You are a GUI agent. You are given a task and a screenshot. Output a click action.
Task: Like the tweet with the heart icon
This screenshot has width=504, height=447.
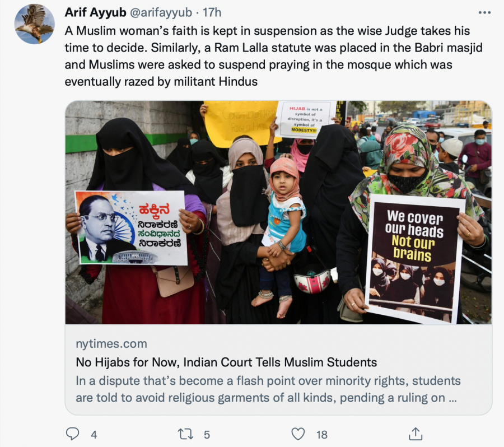point(298,434)
